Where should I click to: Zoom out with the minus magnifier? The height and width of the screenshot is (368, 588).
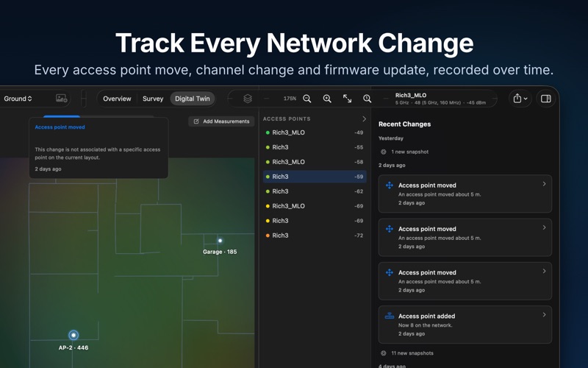coord(307,99)
